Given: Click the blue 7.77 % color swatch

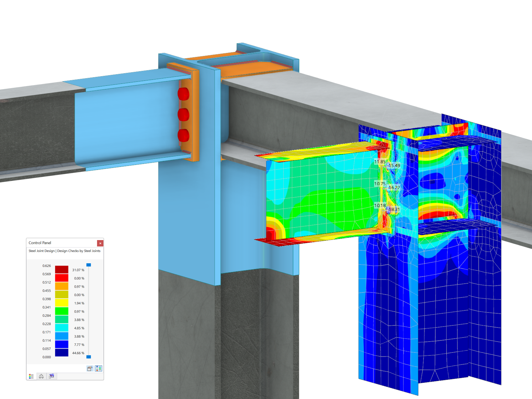Looking at the screenshot, I should click(x=62, y=344).
